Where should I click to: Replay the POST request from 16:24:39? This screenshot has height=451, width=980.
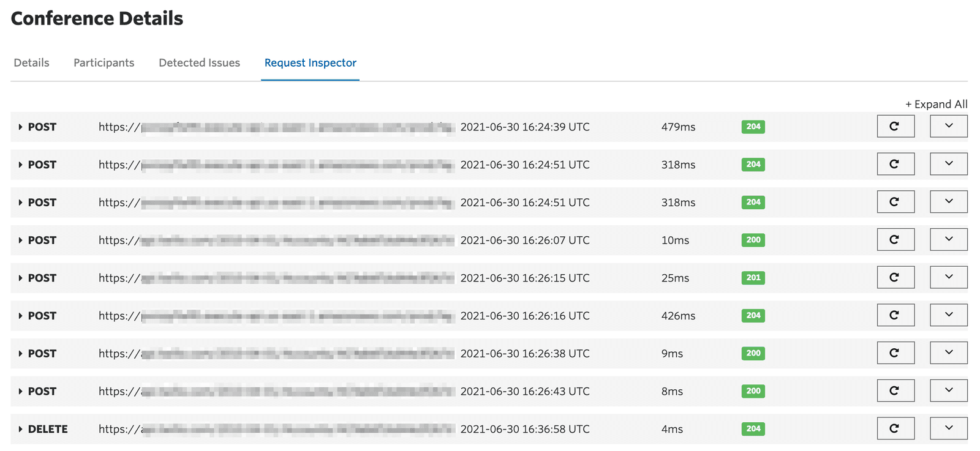tap(895, 126)
